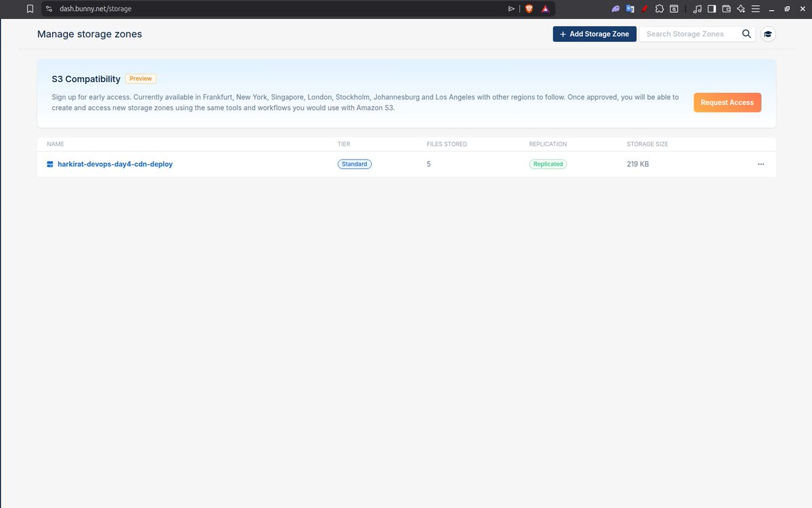Click the send/share arrow icon in address bar
Viewport: 812px width, 508px height.
click(x=512, y=9)
